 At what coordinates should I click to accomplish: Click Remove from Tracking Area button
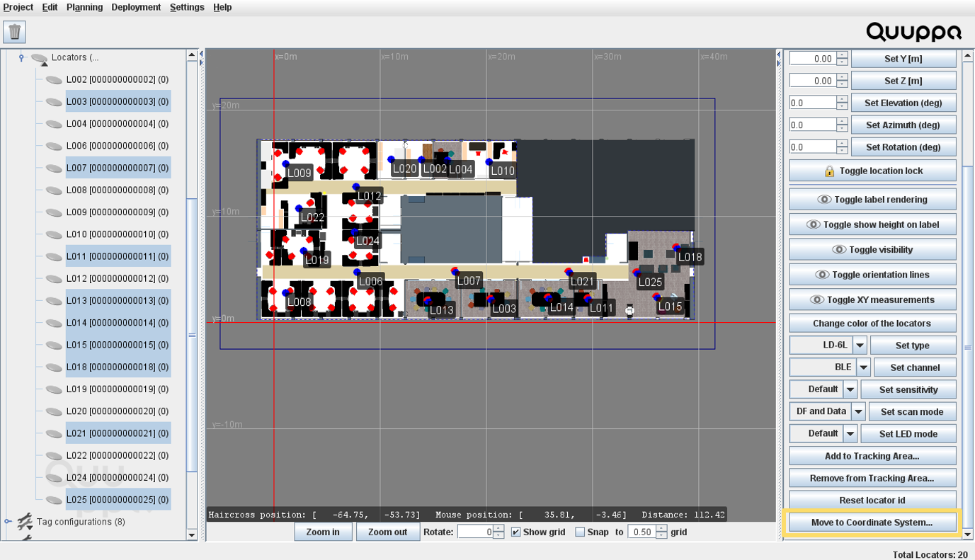872,478
